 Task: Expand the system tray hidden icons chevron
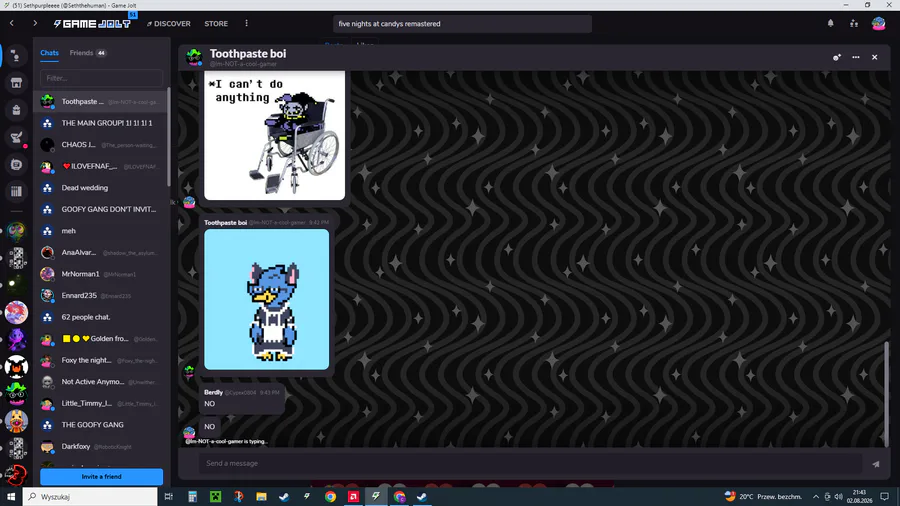coord(816,497)
